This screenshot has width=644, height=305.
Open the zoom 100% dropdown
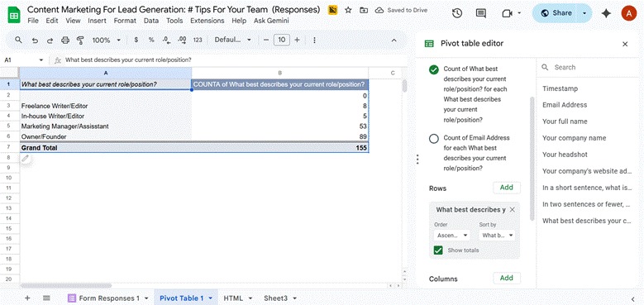(107, 41)
